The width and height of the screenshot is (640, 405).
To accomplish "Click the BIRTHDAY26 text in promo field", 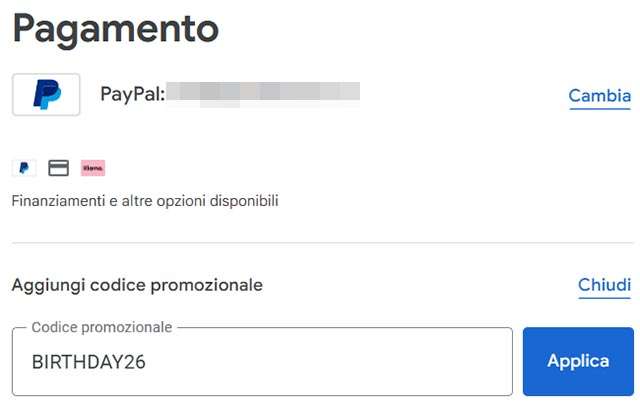I will point(89,362).
